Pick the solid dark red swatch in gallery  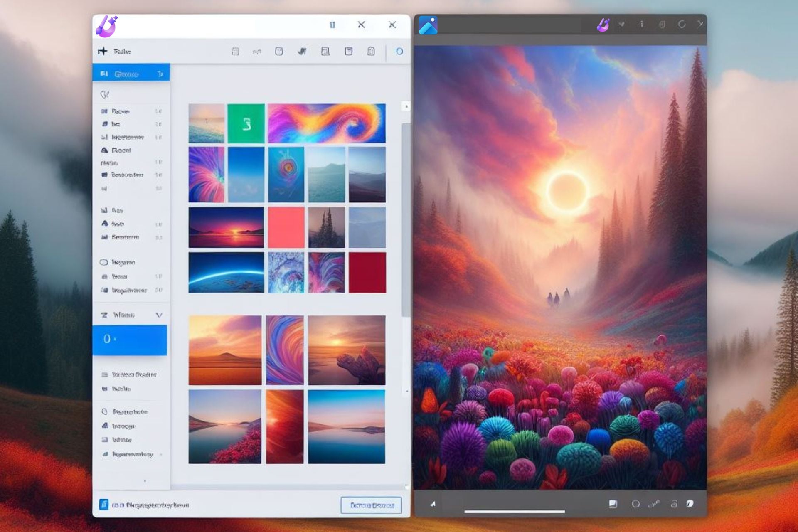367,273
